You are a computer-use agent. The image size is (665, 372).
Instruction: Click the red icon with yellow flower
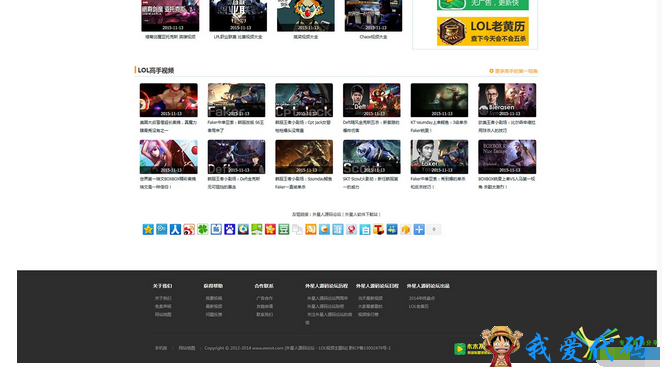click(270, 230)
